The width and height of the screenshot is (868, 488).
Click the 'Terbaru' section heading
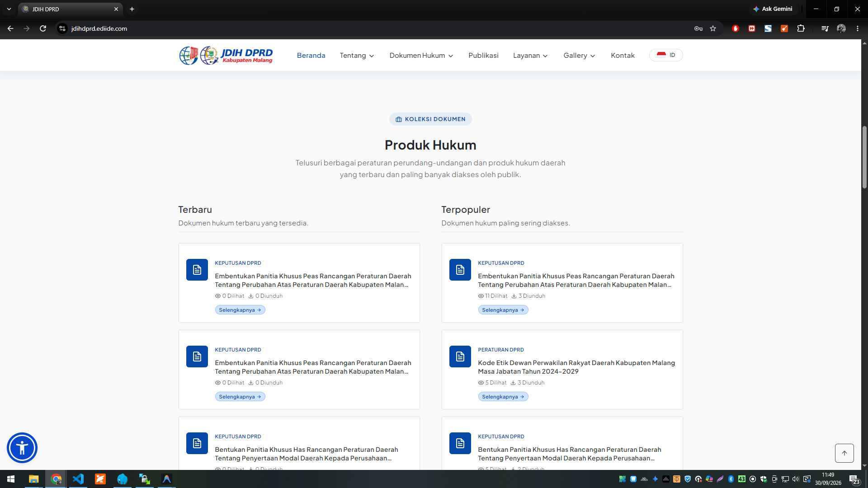pyautogui.click(x=195, y=210)
